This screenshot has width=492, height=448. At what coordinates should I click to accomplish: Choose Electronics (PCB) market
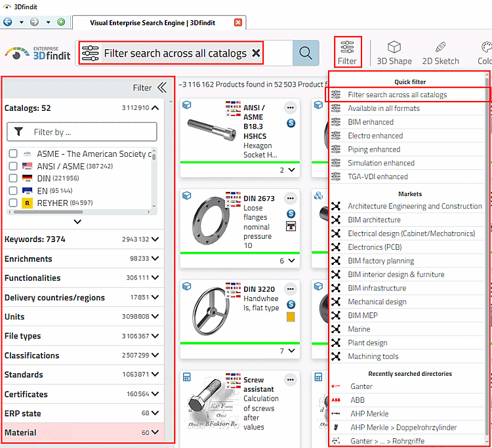coord(407,247)
